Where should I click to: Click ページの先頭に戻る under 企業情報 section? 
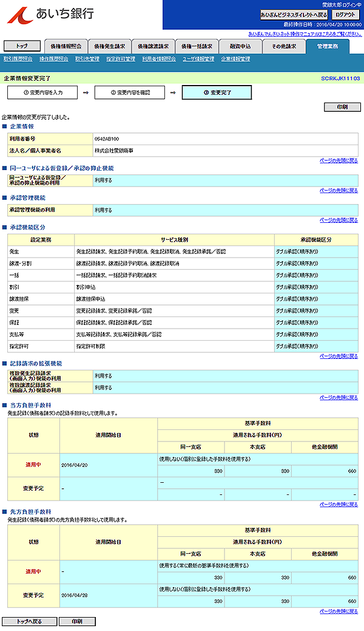point(339,160)
